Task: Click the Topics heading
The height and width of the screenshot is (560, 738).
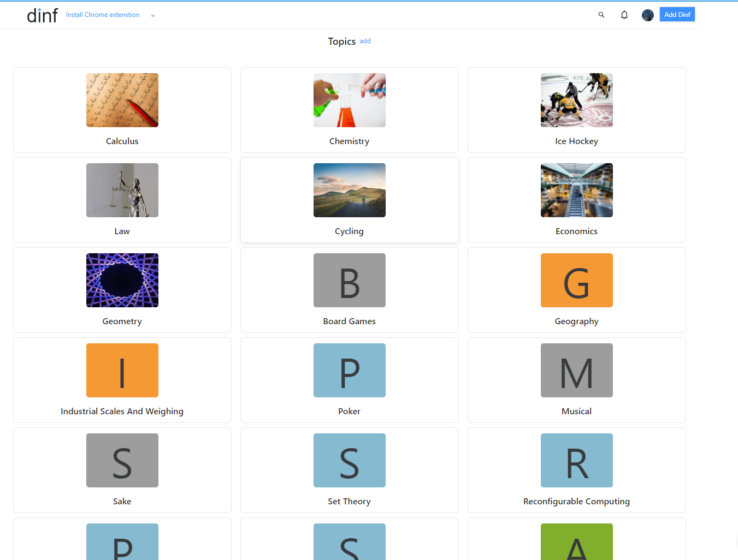Action: [x=342, y=41]
